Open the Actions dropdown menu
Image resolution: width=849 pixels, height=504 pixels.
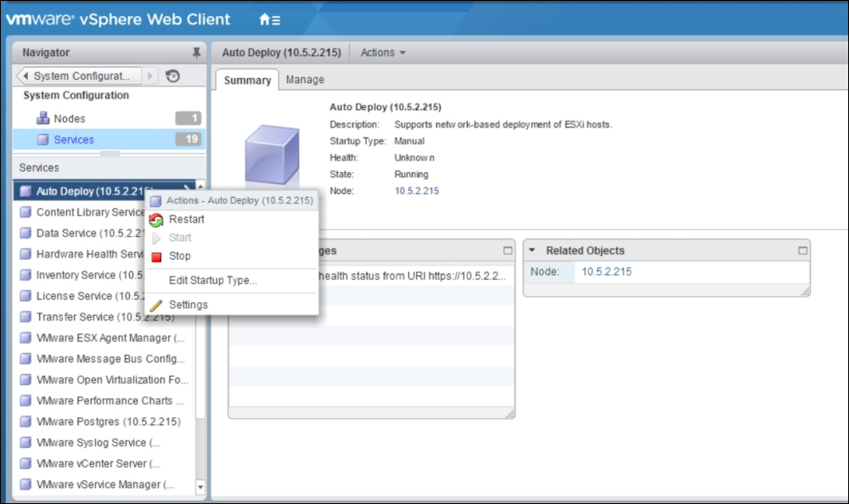click(x=383, y=53)
